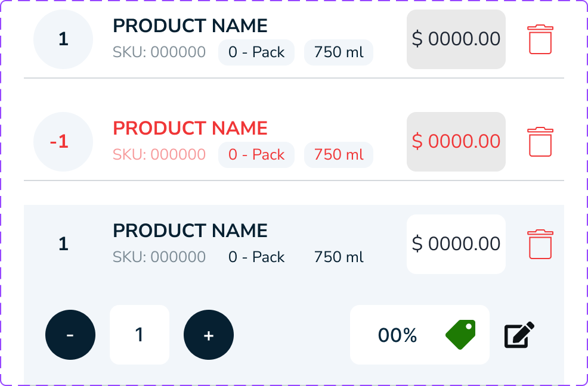
Task: Click the first row's $ 0000.00 price box
Action: point(456,39)
